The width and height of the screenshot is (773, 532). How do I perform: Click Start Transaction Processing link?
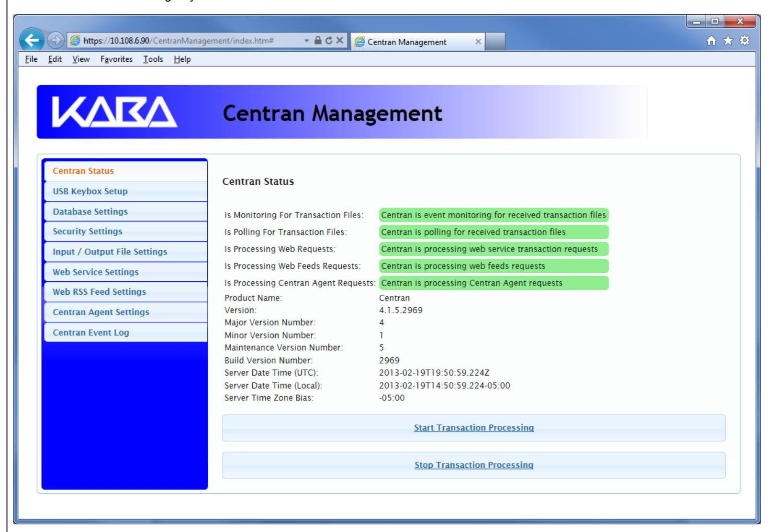(474, 428)
